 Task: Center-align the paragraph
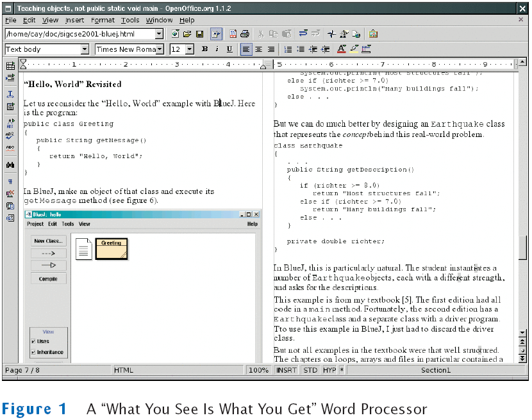pos(259,49)
